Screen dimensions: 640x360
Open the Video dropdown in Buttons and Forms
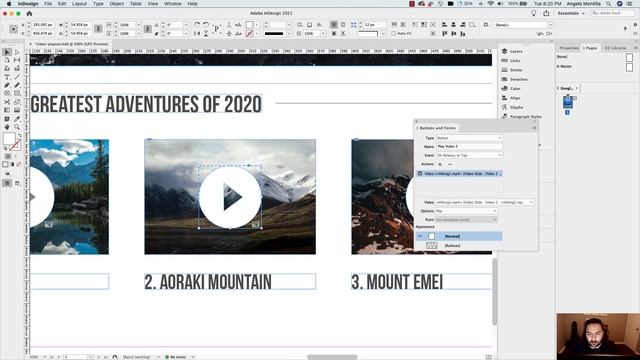[x=484, y=202]
